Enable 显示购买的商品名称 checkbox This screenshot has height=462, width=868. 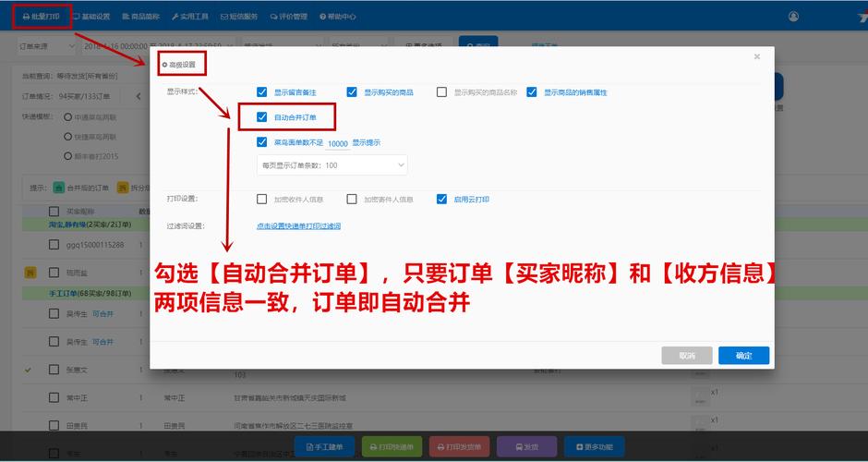coord(441,92)
